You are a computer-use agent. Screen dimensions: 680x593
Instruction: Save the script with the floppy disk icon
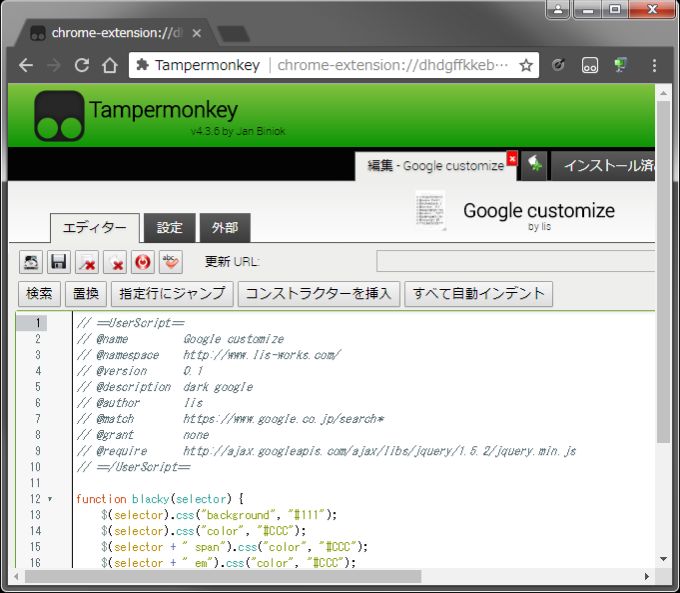(x=59, y=262)
